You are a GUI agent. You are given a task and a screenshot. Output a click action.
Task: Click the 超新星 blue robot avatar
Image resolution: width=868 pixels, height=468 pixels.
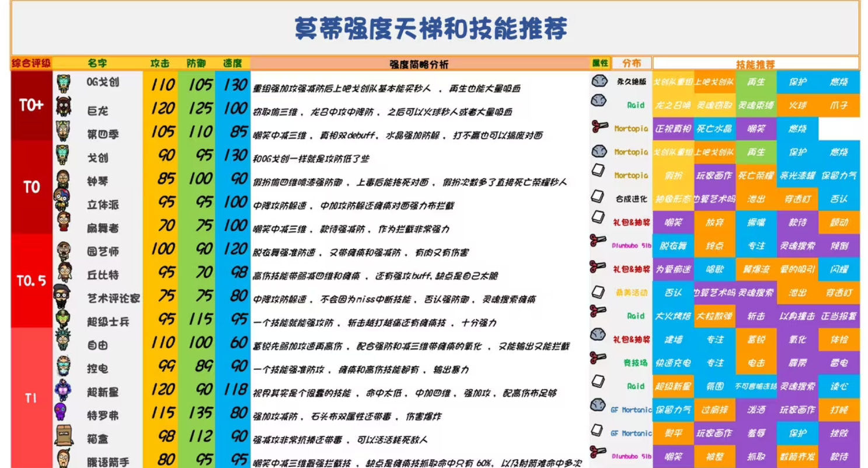tap(62, 390)
